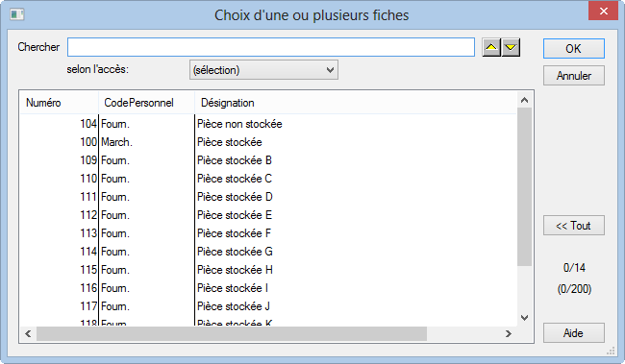Click vertical scrollbar up arrow
The image size is (625, 364).
(525, 100)
